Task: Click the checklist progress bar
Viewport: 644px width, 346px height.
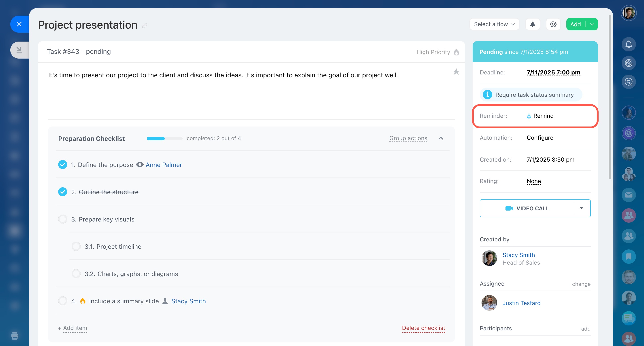Action: (164, 138)
